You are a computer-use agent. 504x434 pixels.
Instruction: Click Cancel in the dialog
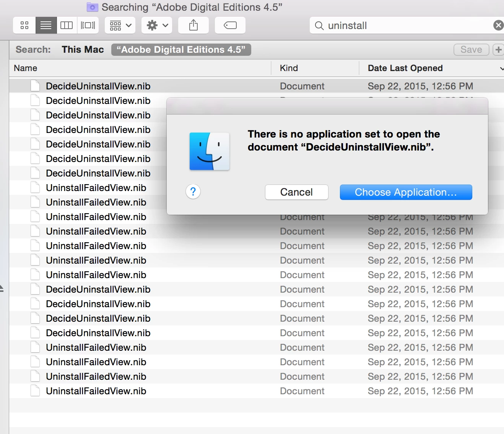tap(296, 192)
